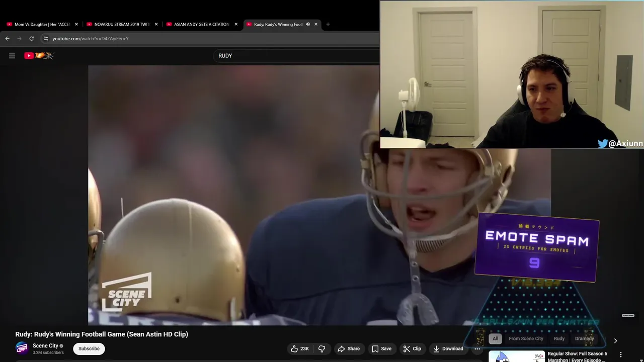Close the 'Mom Vs Daughter' tab

(x=76, y=24)
